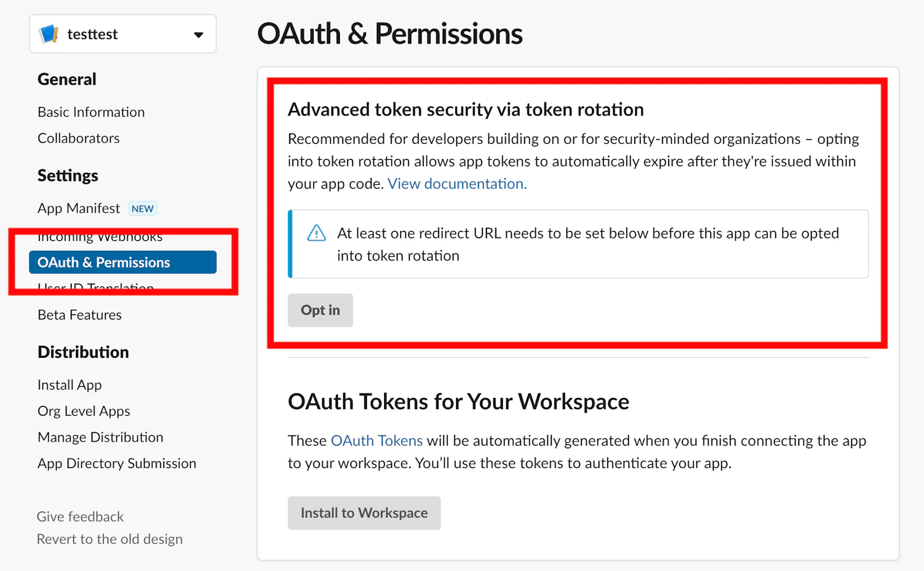
Task: Navigate to Install App
Action: pyautogui.click(x=69, y=385)
